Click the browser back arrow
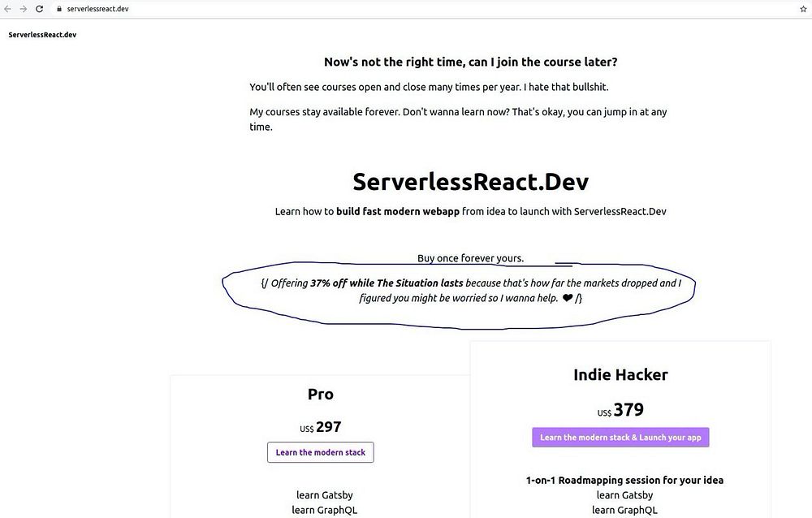 point(7,9)
